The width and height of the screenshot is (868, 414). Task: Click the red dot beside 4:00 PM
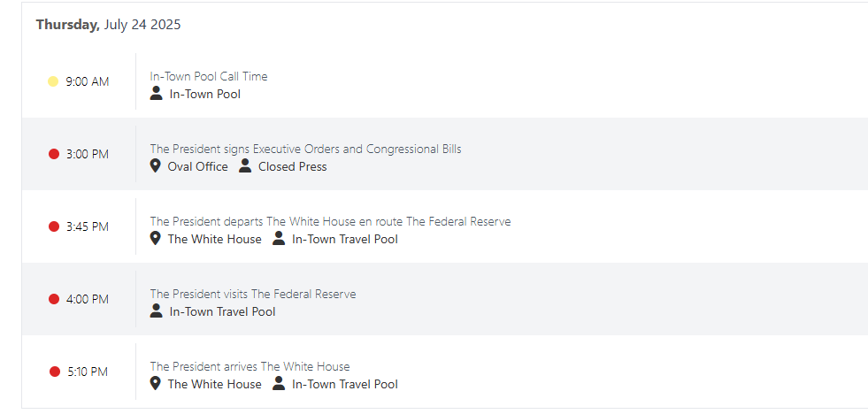54,299
